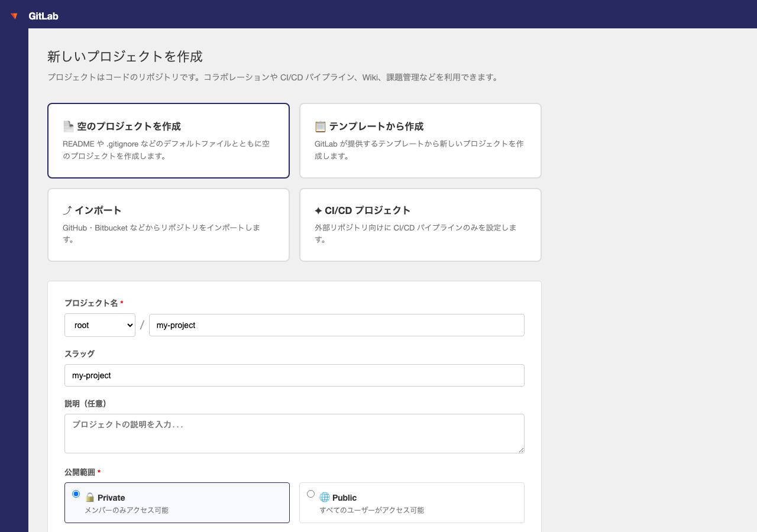The width and height of the screenshot is (757, 532).
Task: Click the GitLab fox logo icon
Action: pos(14,16)
